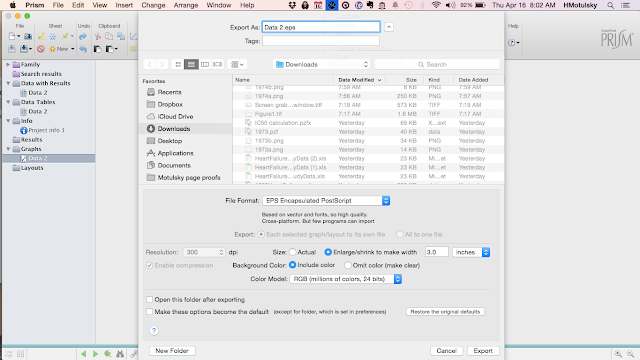
Task: Select Enlarge/shrink to make width option
Action: pos(328,252)
